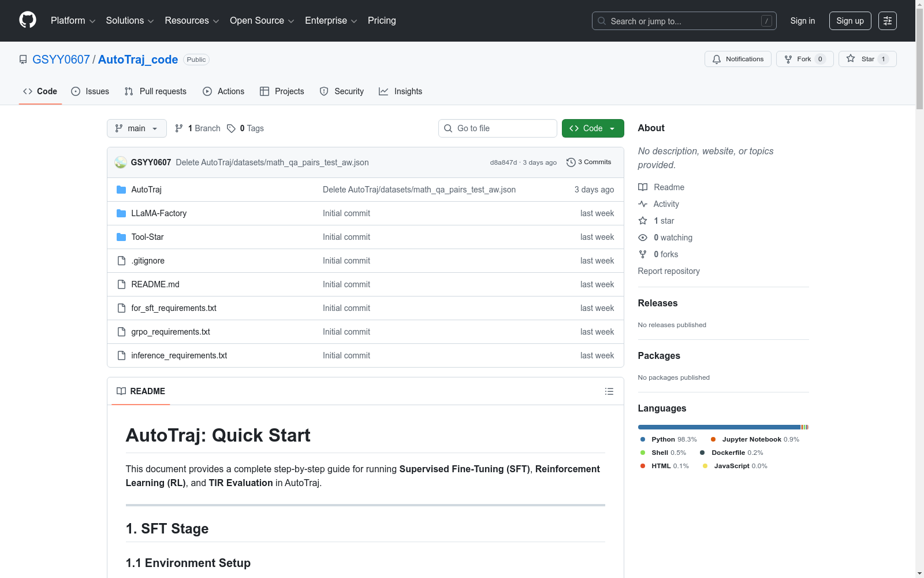Fork the repository with Fork button
Screen dimensions: 924x578
(x=805, y=59)
